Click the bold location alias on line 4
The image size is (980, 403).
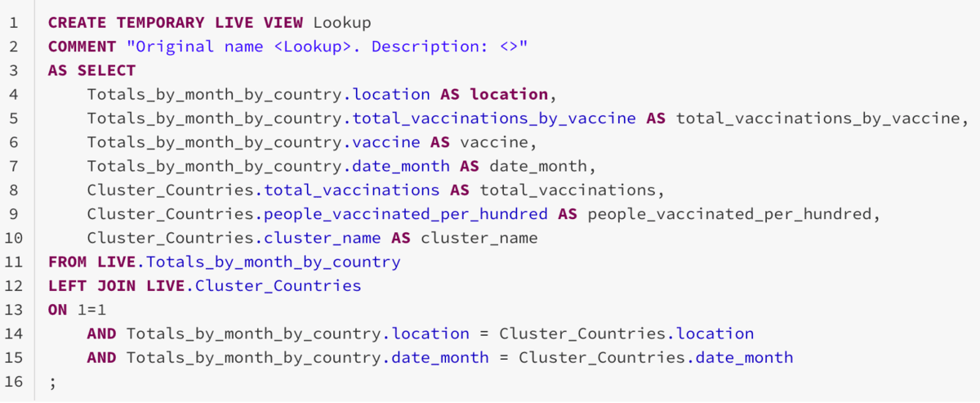point(509,95)
